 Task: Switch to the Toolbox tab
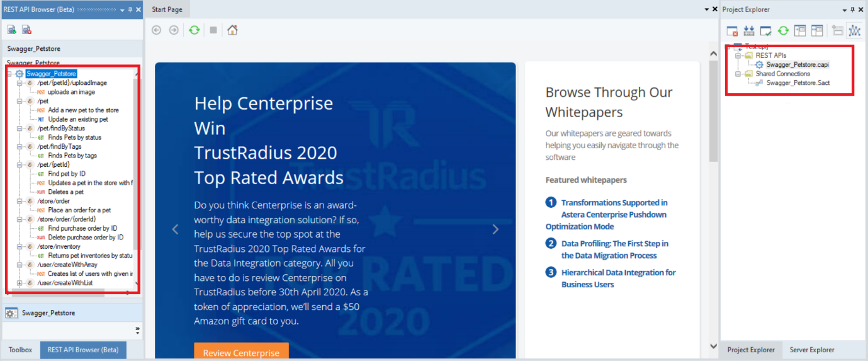tap(20, 350)
